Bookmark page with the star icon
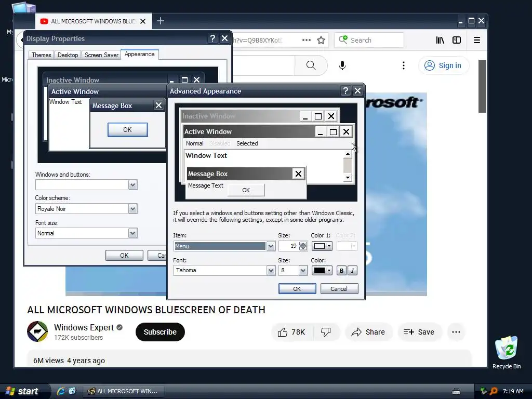The image size is (532, 399). pos(321,41)
